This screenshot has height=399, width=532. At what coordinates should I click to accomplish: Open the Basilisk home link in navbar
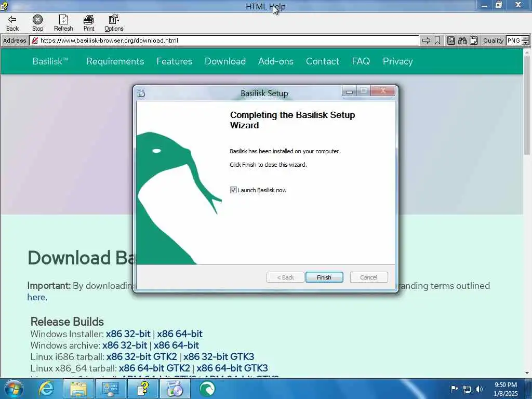point(50,61)
